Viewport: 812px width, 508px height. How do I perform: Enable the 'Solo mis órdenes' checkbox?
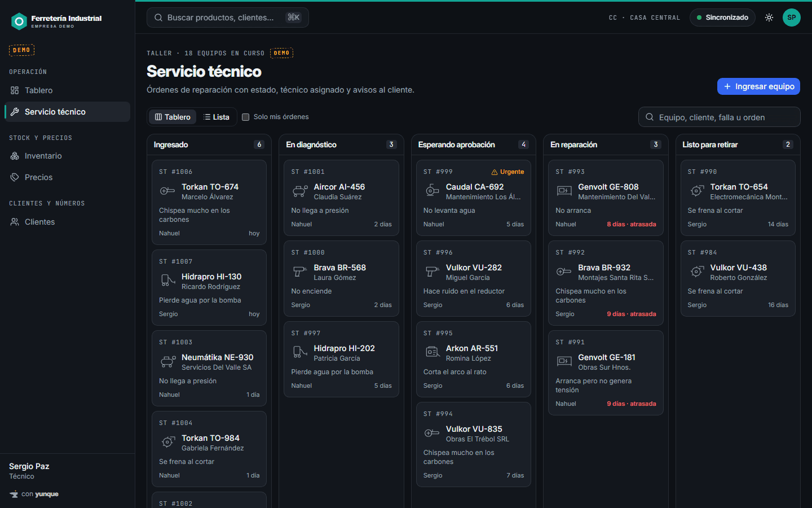click(x=245, y=117)
